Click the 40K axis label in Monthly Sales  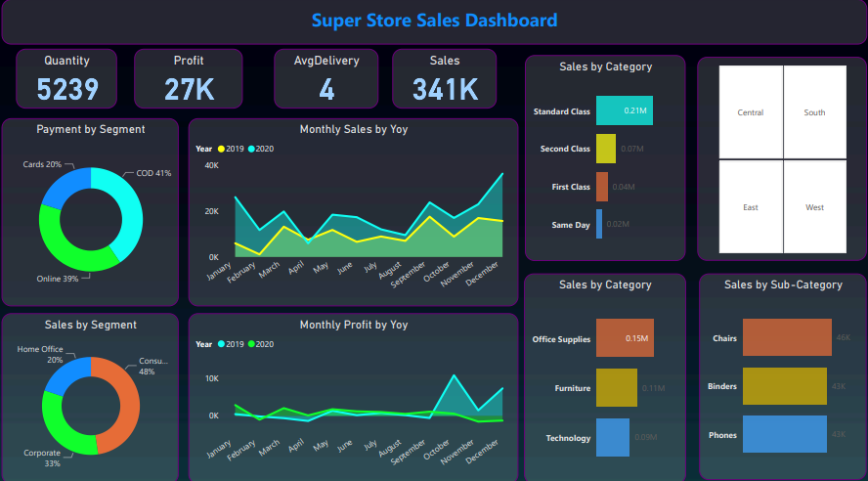point(211,165)
